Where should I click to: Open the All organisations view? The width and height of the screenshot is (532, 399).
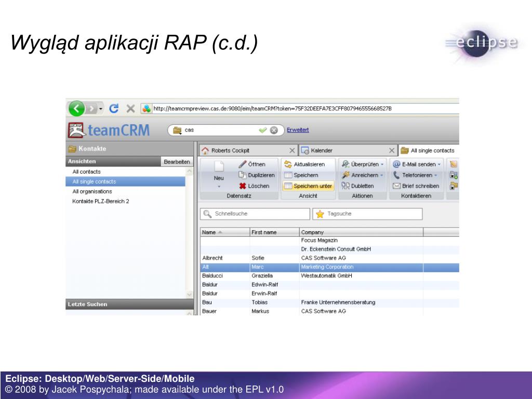(x=126, y=191)
